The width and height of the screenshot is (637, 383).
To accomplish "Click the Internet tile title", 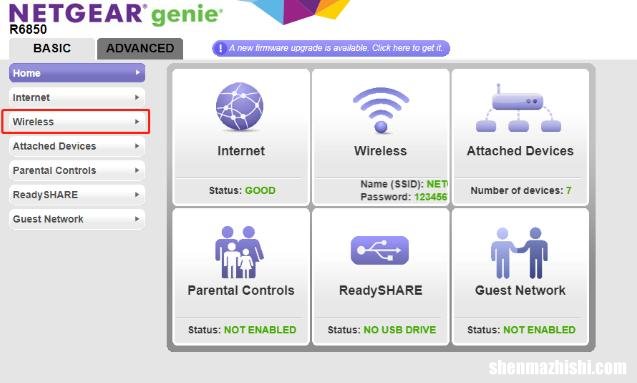I will pyautogui.click(x=241, y=151).
